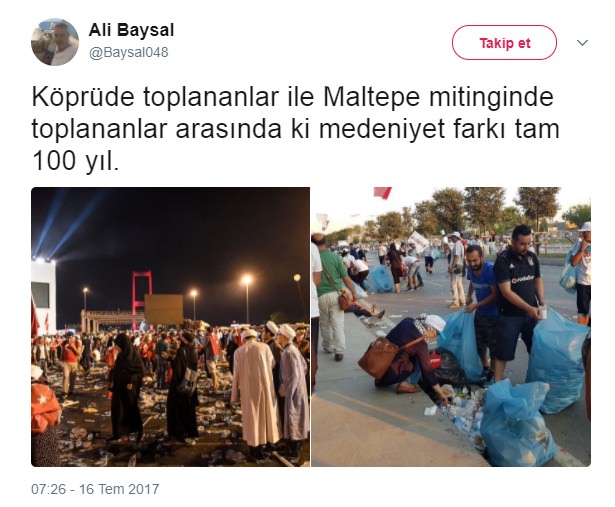Click the bright street lamp in left photo

pos(247,280)
